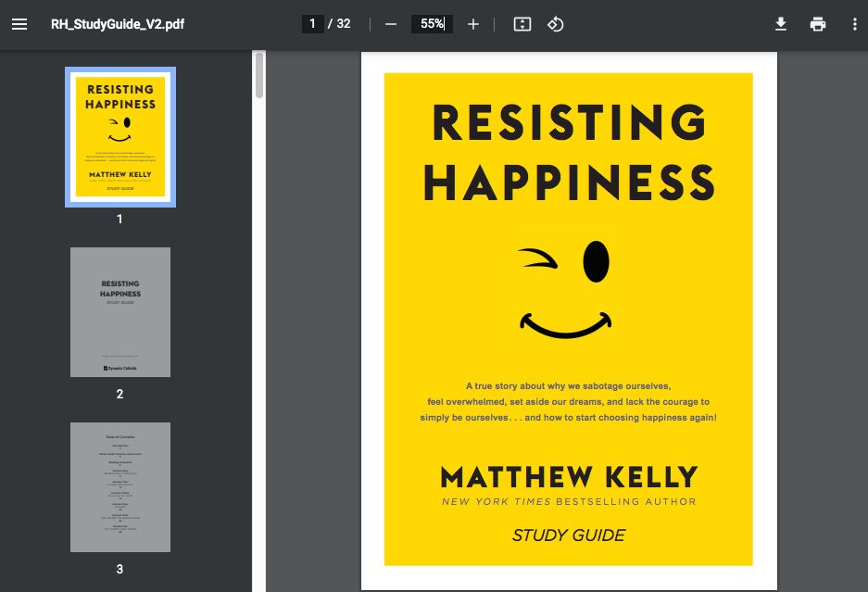The width and height of the screenshot is (868, 592).
Task: Click the MATTHEW KELLY author name
Action: pyautogui.click(x=568, y=477)
